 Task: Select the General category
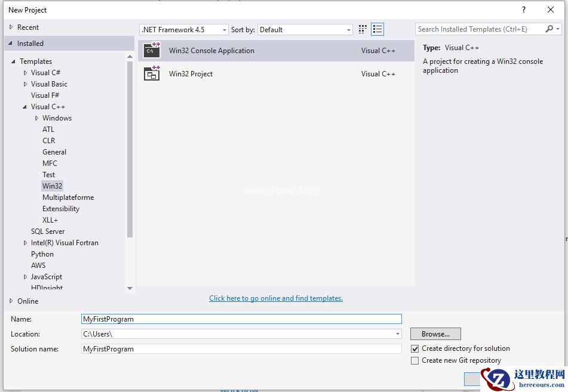(x=54, y=152)
